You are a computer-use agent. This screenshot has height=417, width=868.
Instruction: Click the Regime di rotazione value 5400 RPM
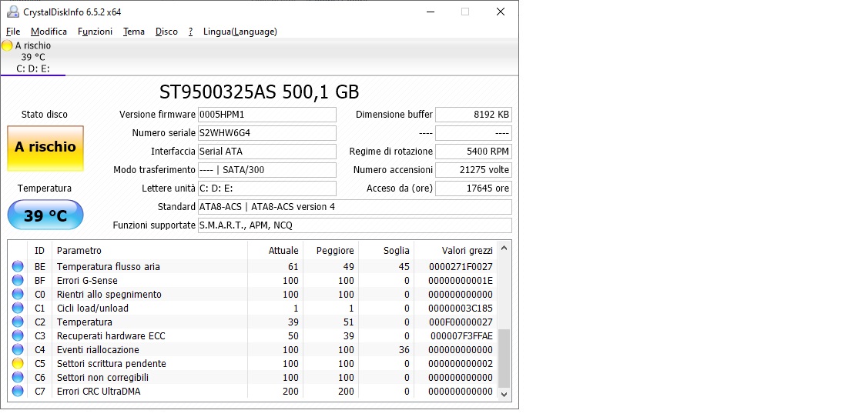[x=474, y=151]
